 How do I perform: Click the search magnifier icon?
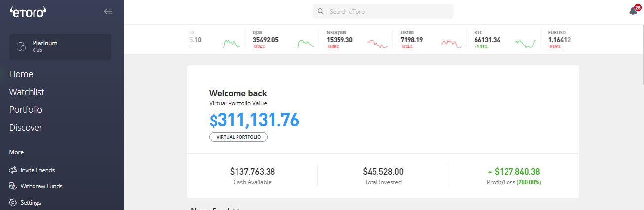pos(321,11)
